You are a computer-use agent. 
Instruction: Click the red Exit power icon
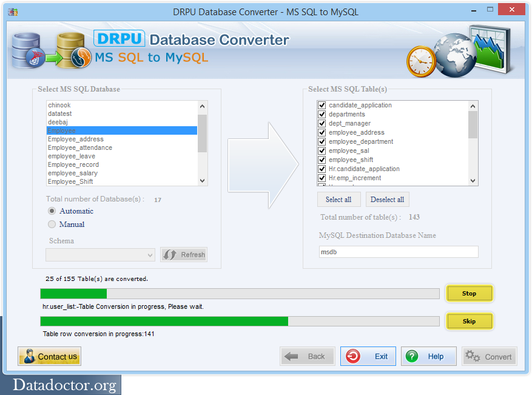[x=353, y=356]
